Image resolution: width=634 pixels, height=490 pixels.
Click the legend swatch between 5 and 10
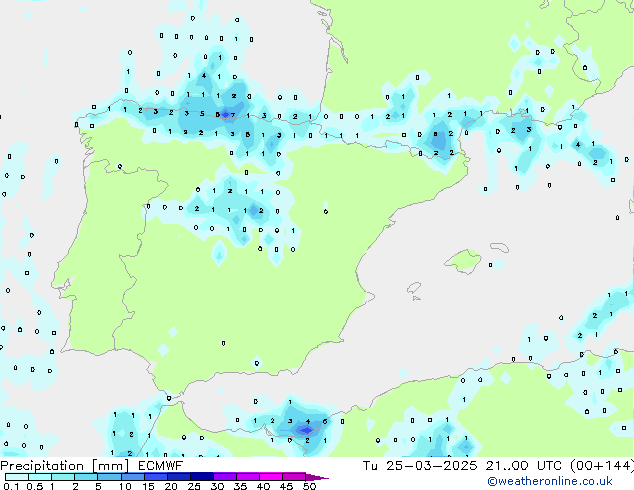pos(109,477)
